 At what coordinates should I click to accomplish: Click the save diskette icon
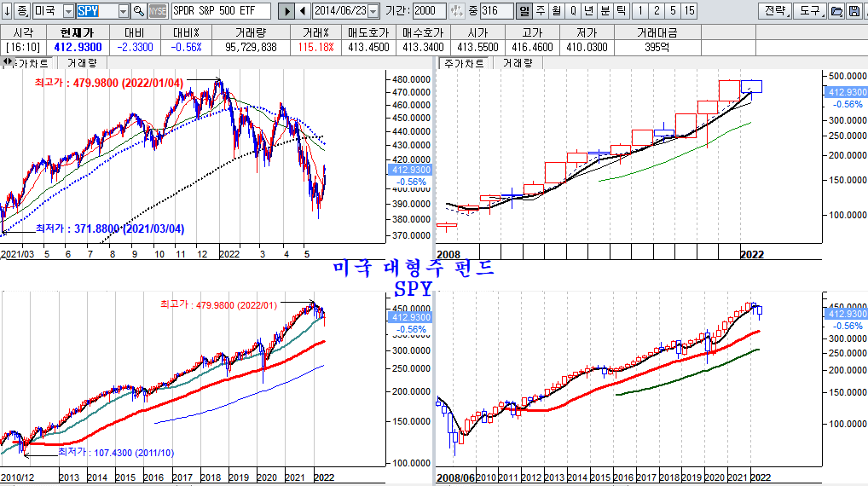851,11
